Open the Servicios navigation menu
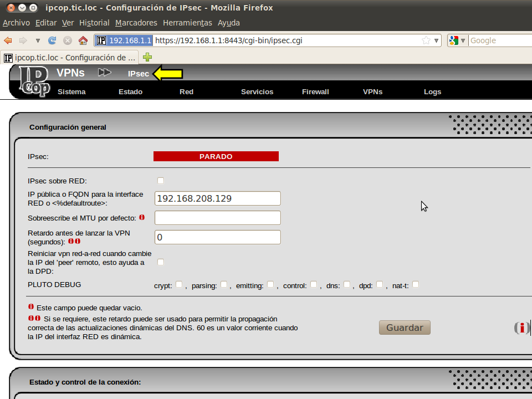The height and width of the screenshot is (399, 532). point(257,92)
